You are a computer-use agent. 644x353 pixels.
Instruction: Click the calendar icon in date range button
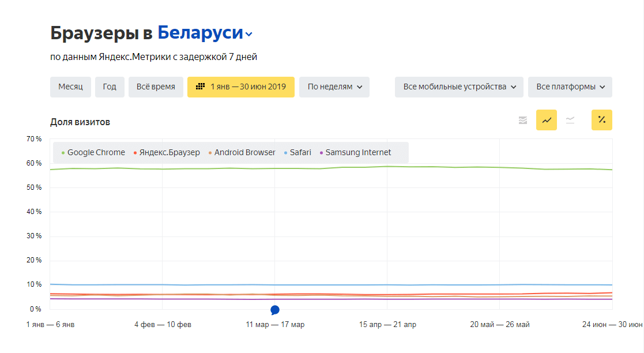(x=200, y=87)
